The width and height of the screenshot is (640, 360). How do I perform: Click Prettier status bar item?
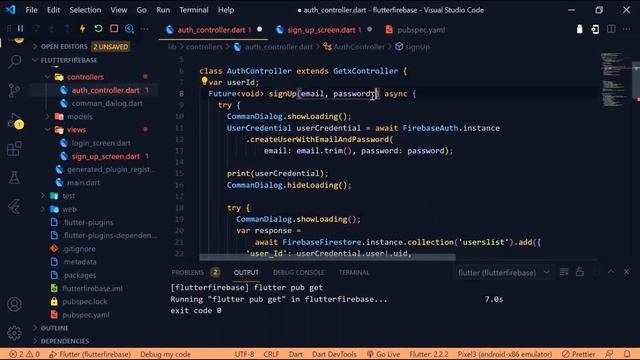coord(578,354)
